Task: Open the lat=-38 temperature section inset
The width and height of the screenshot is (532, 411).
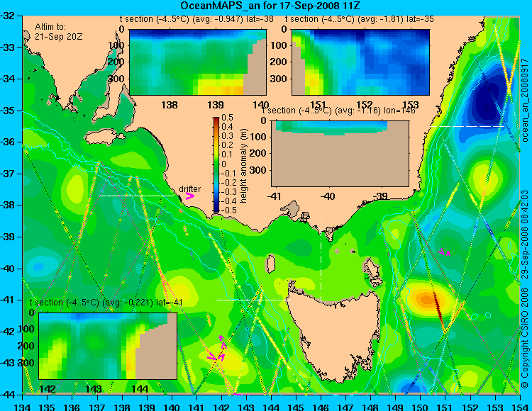Action: (198, 62)
